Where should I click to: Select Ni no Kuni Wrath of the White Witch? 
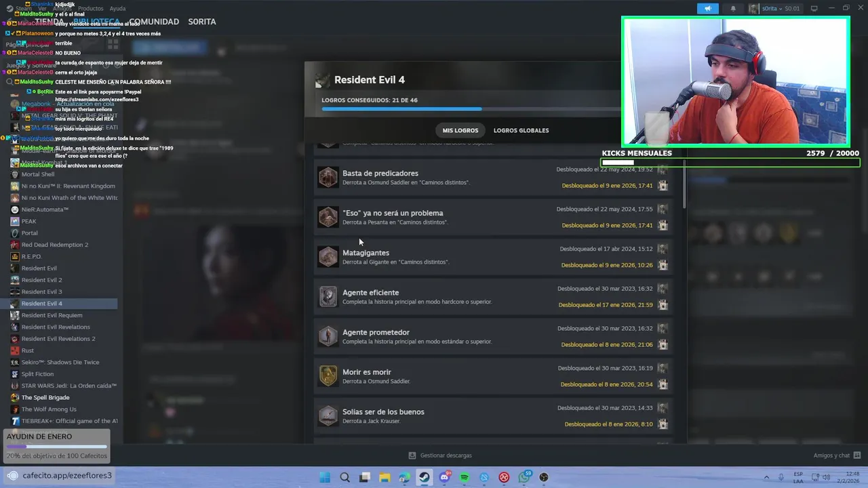[69, 198]
